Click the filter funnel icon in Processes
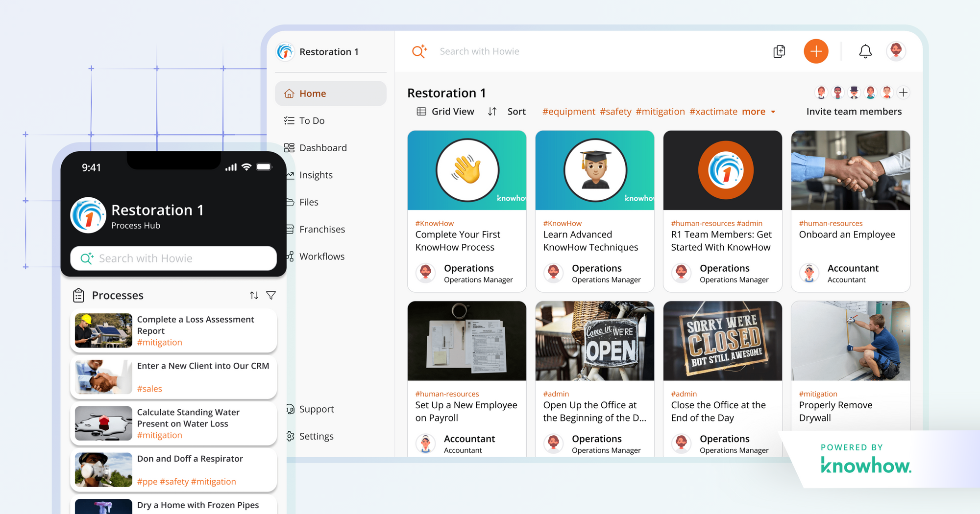This screenshot has width=980, height=514. click(x=271, y=295)
